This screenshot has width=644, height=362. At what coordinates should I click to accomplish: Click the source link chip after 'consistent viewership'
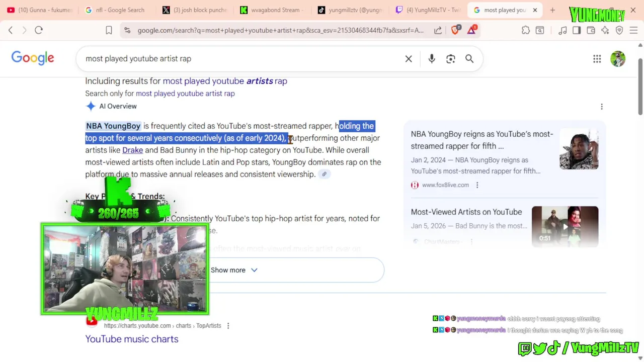[325, 174]
